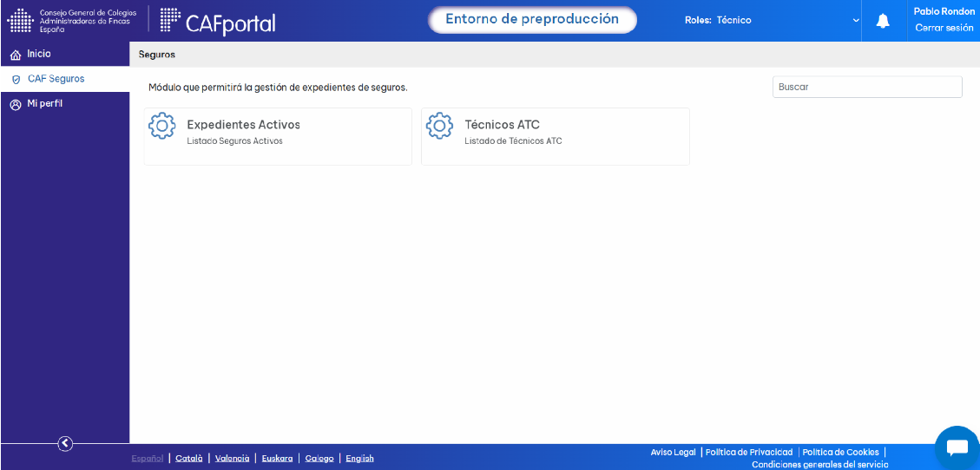This screenshot has height=470, width=980.
Task: Click the CAF Seguros shield icon
Action: pyautogui.click(x=16, y=80)
